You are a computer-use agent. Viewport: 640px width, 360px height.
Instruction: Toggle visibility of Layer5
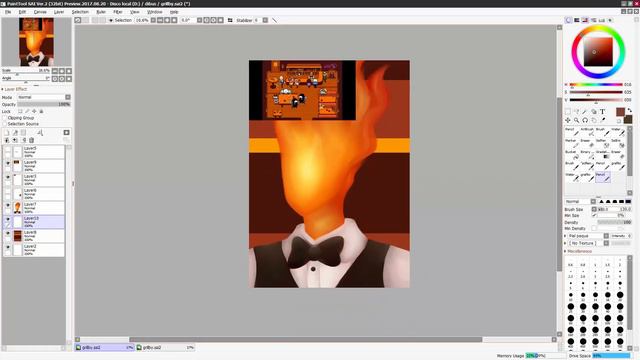[x=8, y=149]
